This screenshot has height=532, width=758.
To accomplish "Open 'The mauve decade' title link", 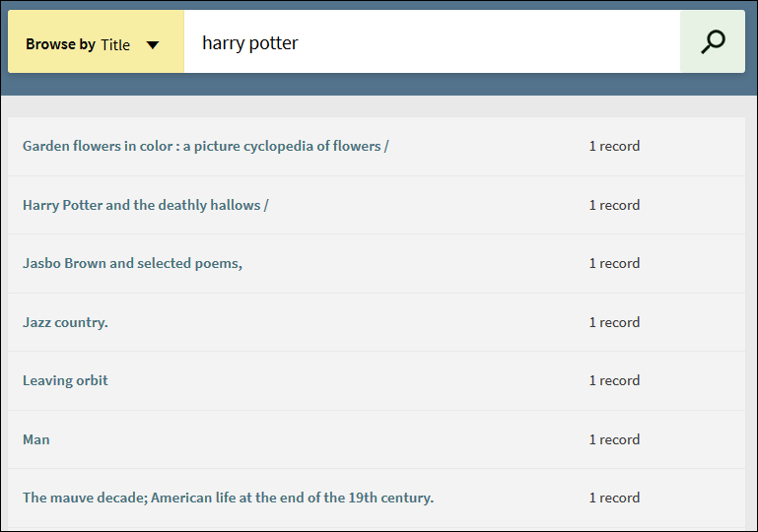I will tap(228, 498).
